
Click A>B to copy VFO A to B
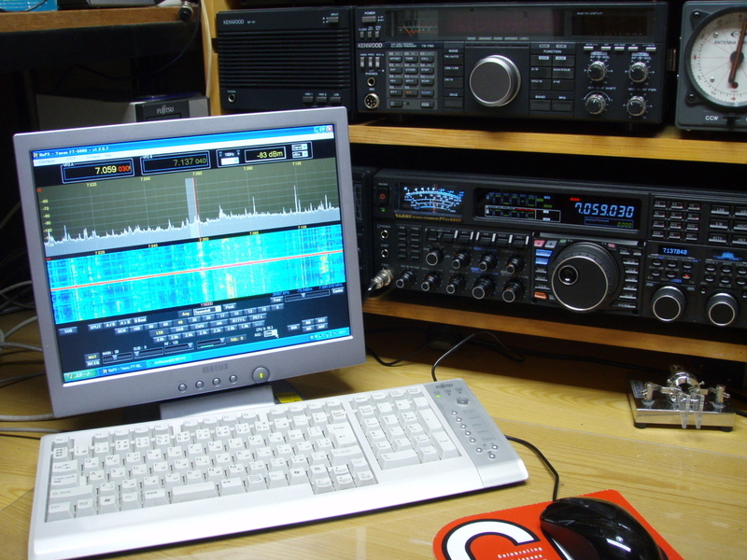(x=125, y=323)
